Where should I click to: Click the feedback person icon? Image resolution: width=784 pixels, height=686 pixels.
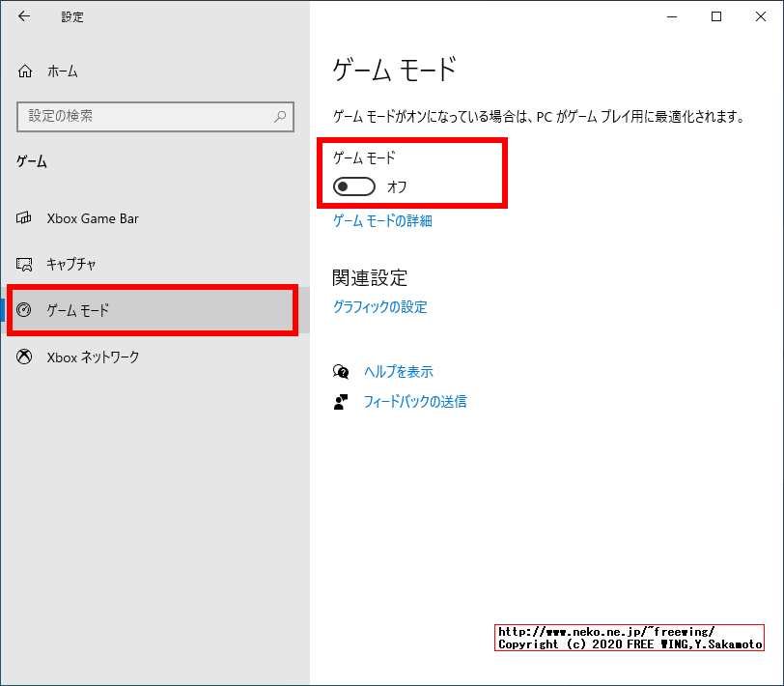341,401
